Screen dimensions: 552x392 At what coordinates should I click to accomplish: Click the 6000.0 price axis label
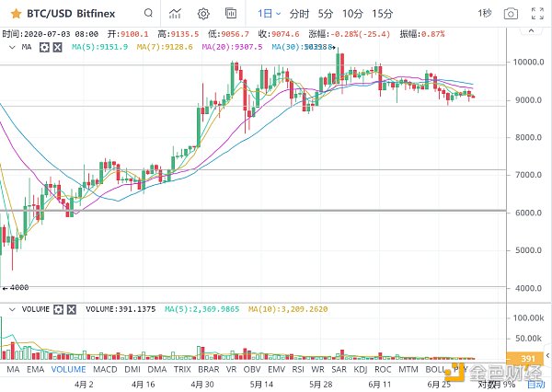point(529,213)
